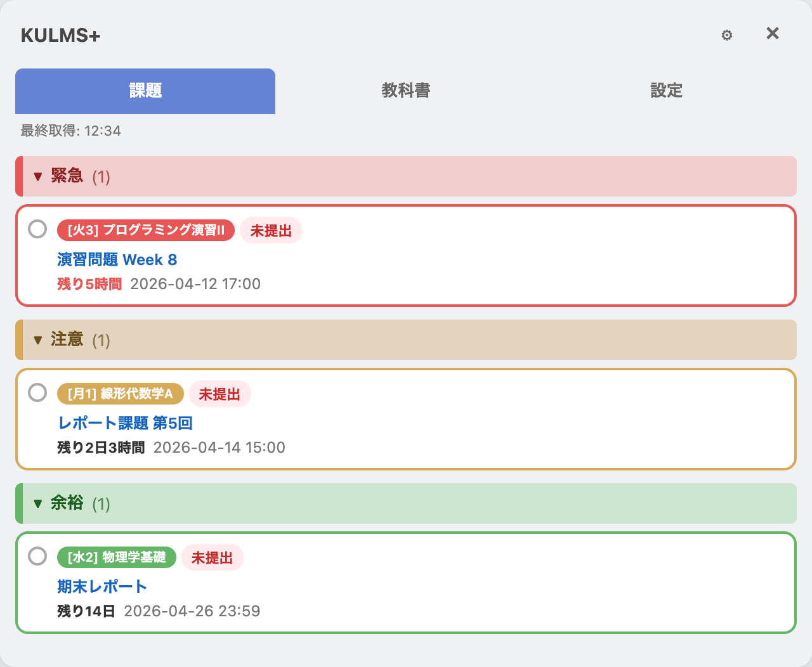Collapse the 緊急 section triangle

coord(38,176)
